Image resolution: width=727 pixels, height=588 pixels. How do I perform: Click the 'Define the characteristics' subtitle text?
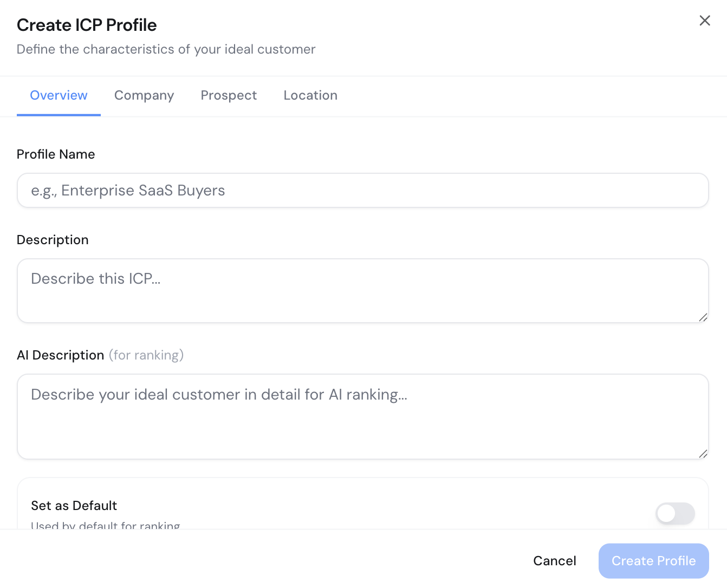pyautogui.click(x=166, y=49)
